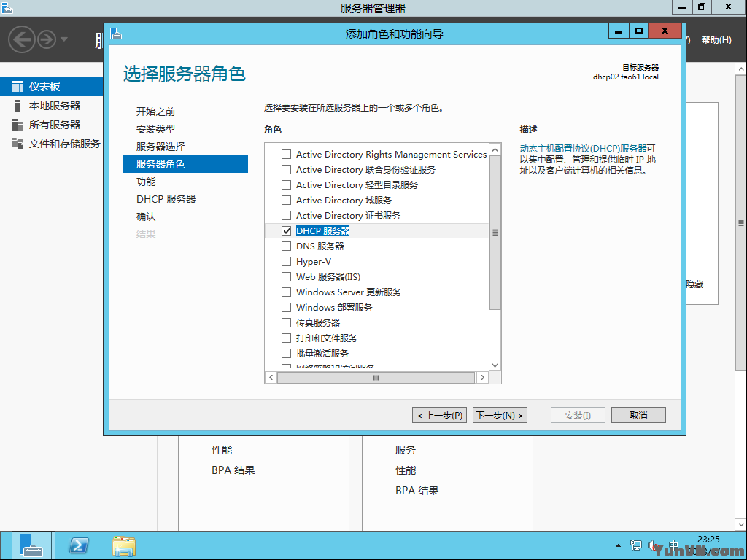The height and width of the screenshot is (560, 747).
Task: Check the DNS 服务器 role
Action: [286, 246]
